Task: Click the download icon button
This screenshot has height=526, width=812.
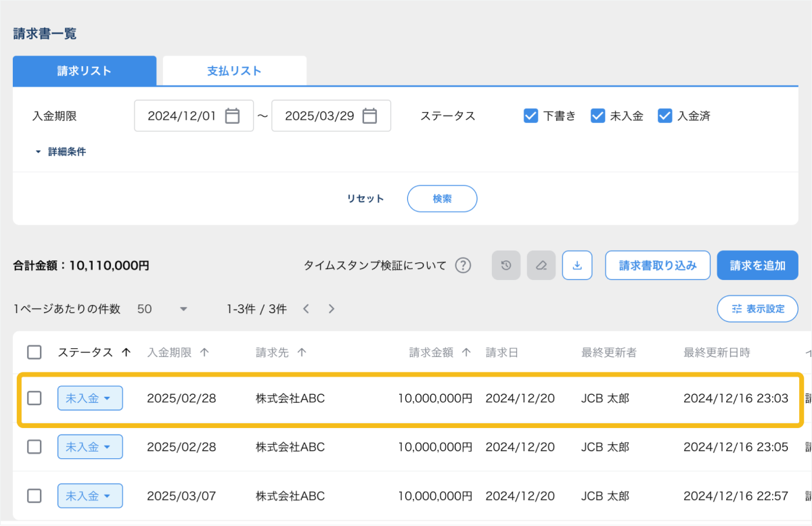Action: 577,265
